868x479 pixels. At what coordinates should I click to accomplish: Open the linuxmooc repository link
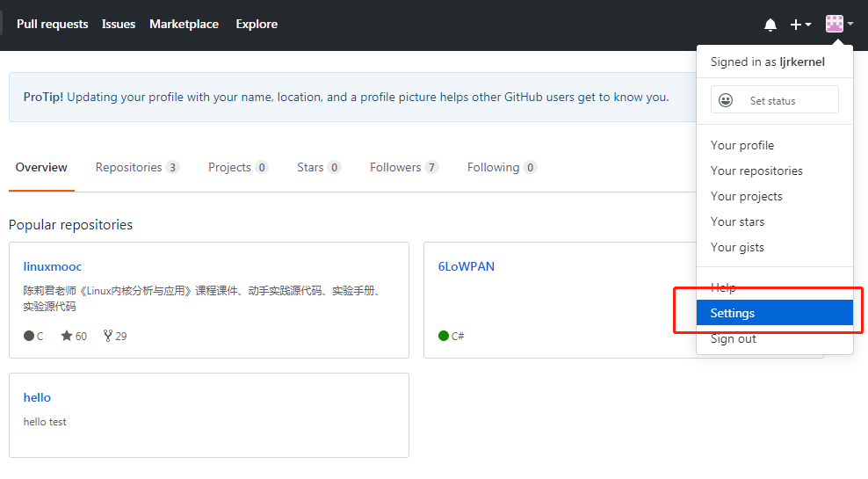(53, 266)
